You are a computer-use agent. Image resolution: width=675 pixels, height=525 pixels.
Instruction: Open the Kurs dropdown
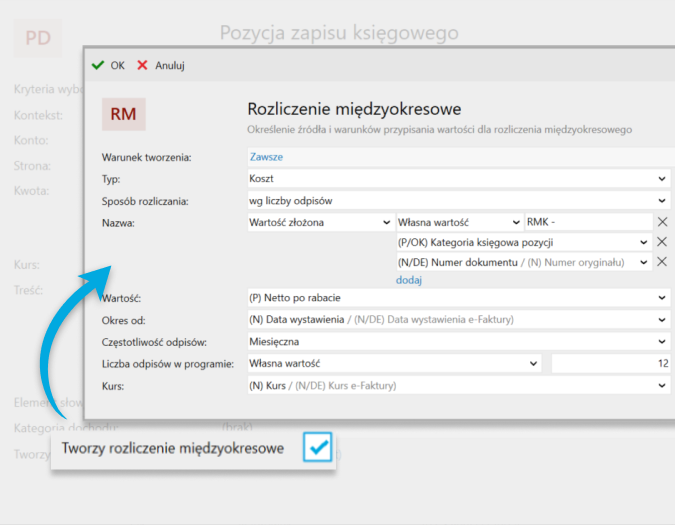pos(458,385)
